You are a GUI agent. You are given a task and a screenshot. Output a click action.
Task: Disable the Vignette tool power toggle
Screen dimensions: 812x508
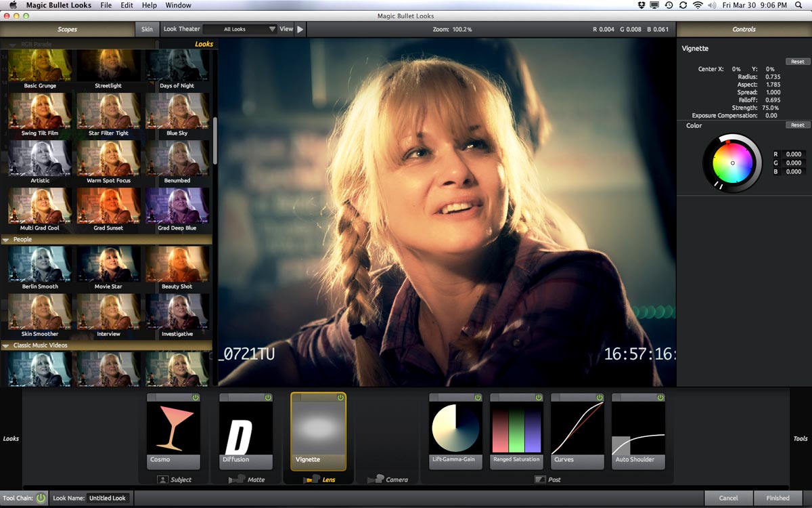340,398
